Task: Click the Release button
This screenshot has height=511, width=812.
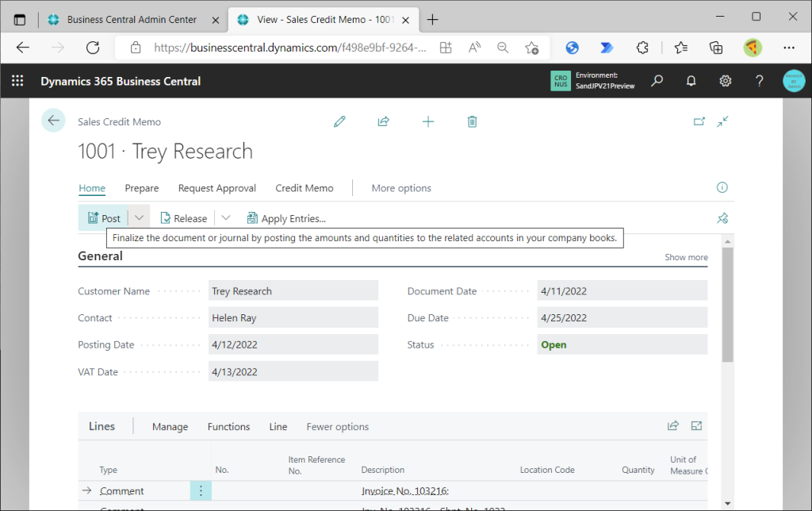Action: (x=184, y=218)
